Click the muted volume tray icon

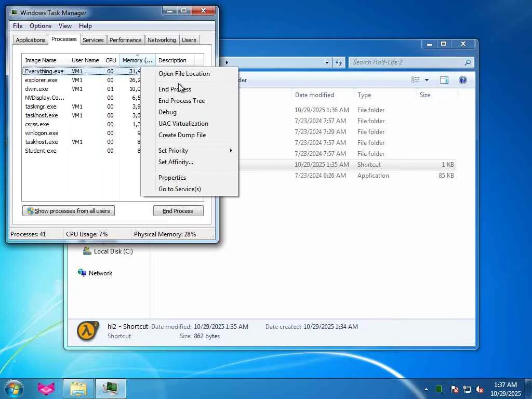coord(480,389)
